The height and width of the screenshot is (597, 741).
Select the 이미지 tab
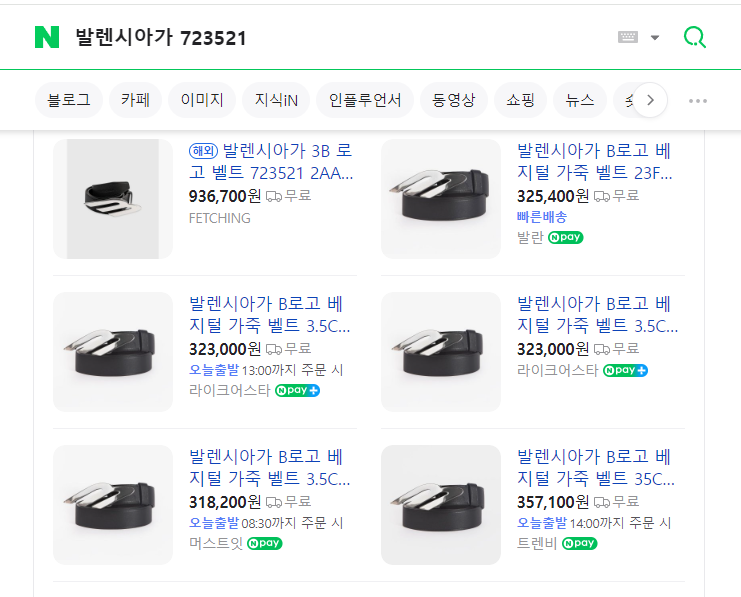pos(201,100)
